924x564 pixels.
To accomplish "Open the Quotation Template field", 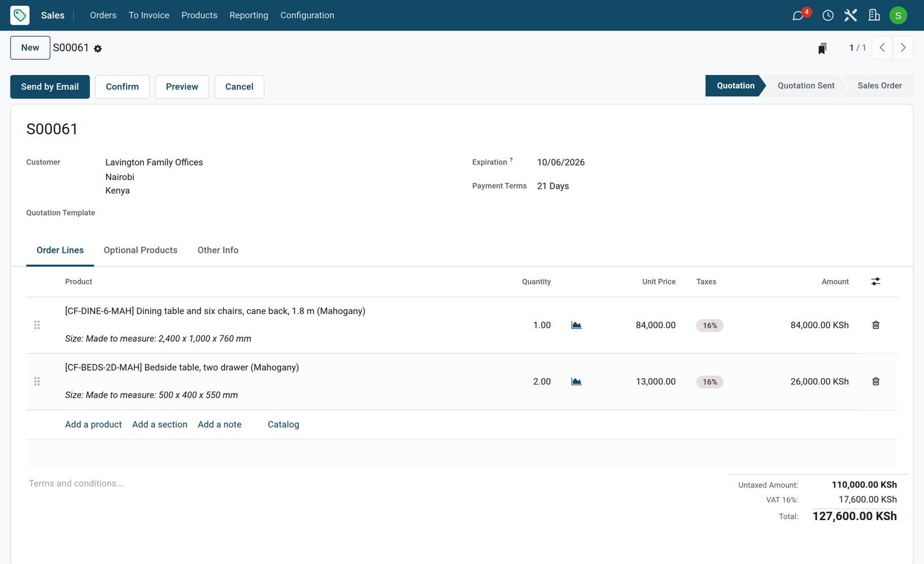I will (x=277, y=213).
